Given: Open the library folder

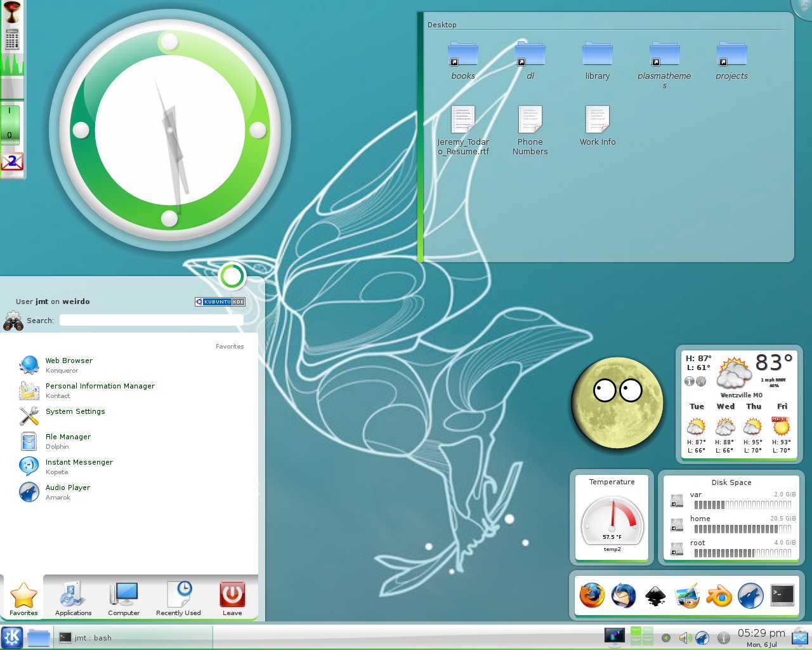Looking at the screenshot, I should coord(598,60).
